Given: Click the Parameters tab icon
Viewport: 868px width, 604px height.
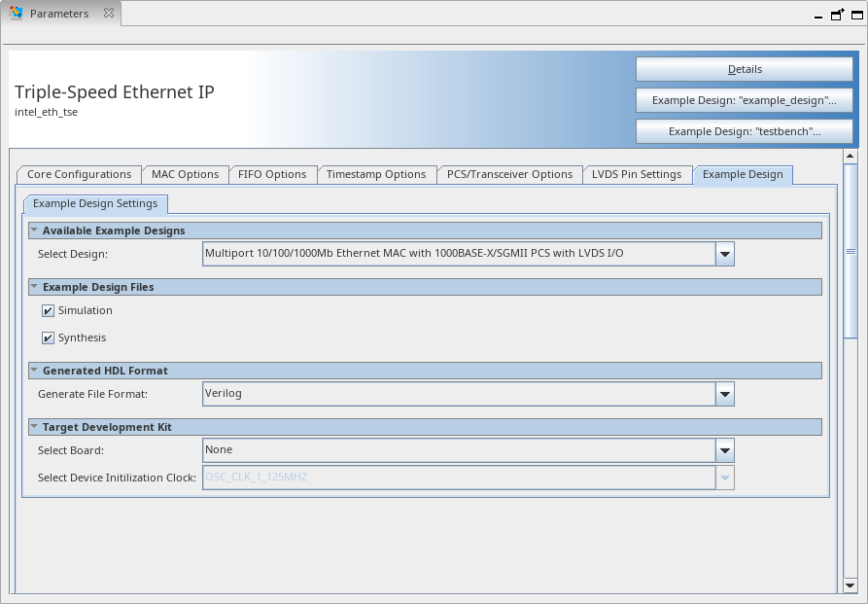Looking at the screenshot, I should (x=17, y=13).
